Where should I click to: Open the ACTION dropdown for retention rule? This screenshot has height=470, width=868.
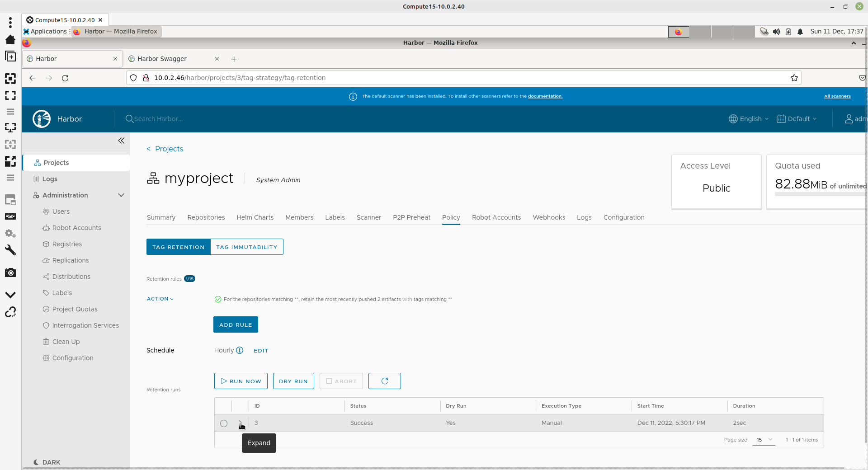pyautogui.click(x=160, y=299)
